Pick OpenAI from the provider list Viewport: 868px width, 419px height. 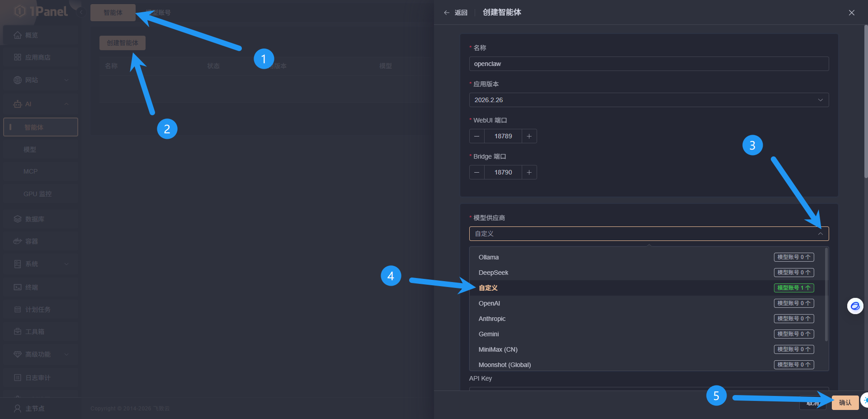pos(489,303)
